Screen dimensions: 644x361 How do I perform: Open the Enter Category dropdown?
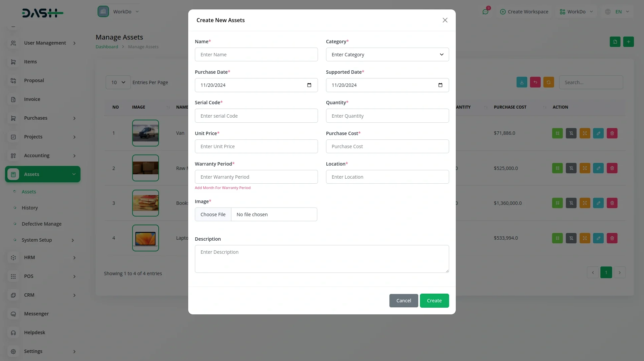coord(387,55)
